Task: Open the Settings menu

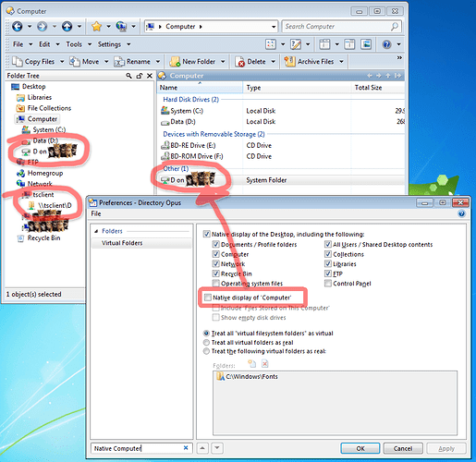Action: (x=109, y=44)
